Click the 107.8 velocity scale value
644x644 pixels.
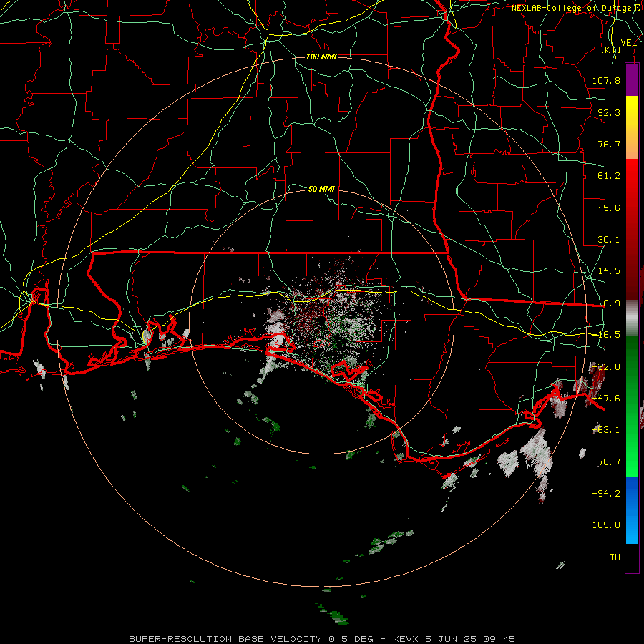pos(606,80)
